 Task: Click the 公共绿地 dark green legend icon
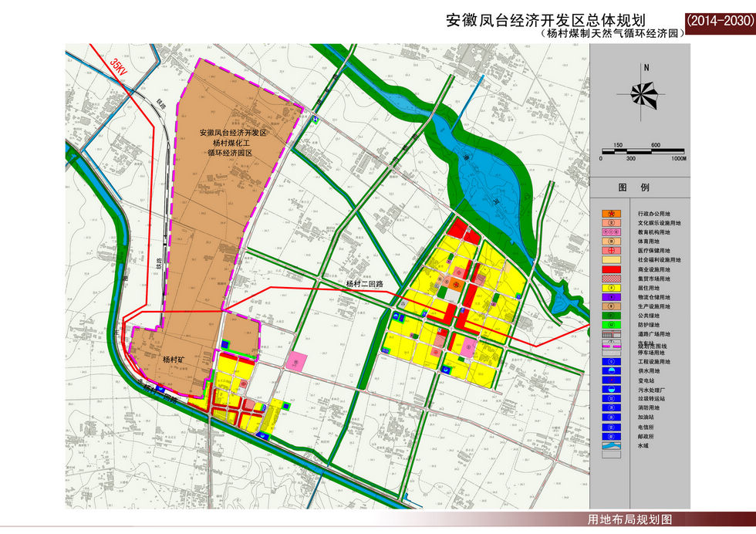611,315
